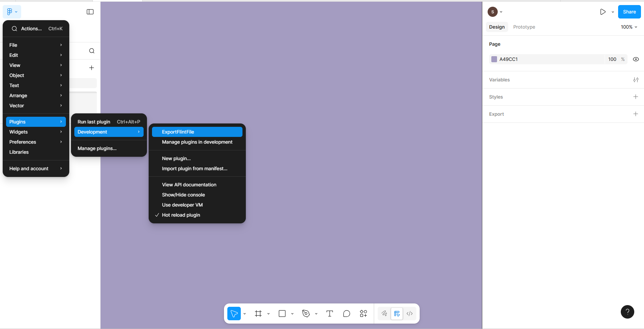Run the ExportFlintFile plugin
Viewport: 644px width, 329px height.
pyautogui.click(x=197, y=132)
